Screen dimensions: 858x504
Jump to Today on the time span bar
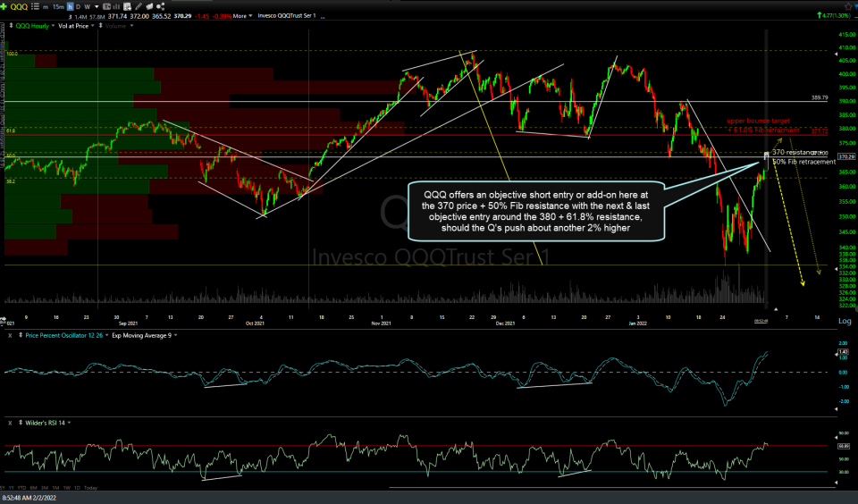click(91, 488)
